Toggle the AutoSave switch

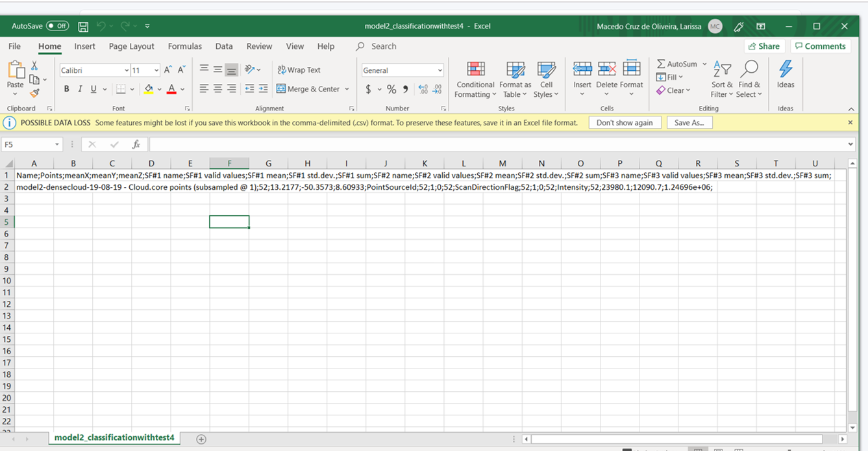[58, 26]
